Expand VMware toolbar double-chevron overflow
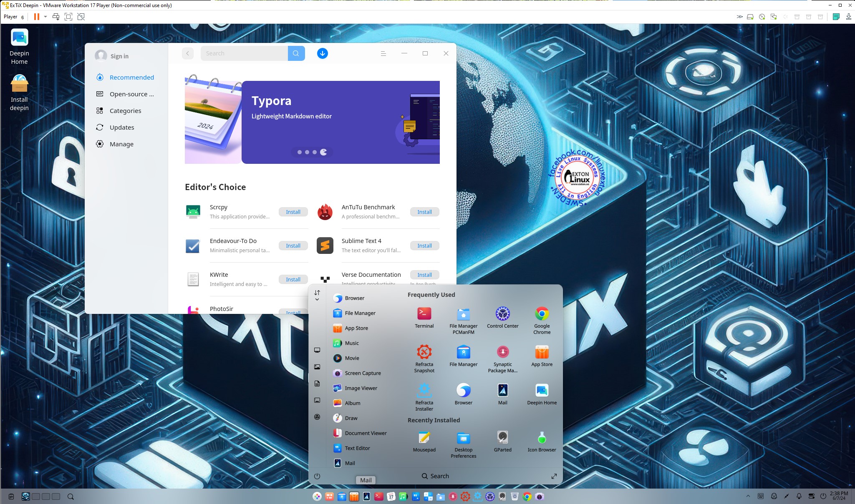 coord(739,17)
